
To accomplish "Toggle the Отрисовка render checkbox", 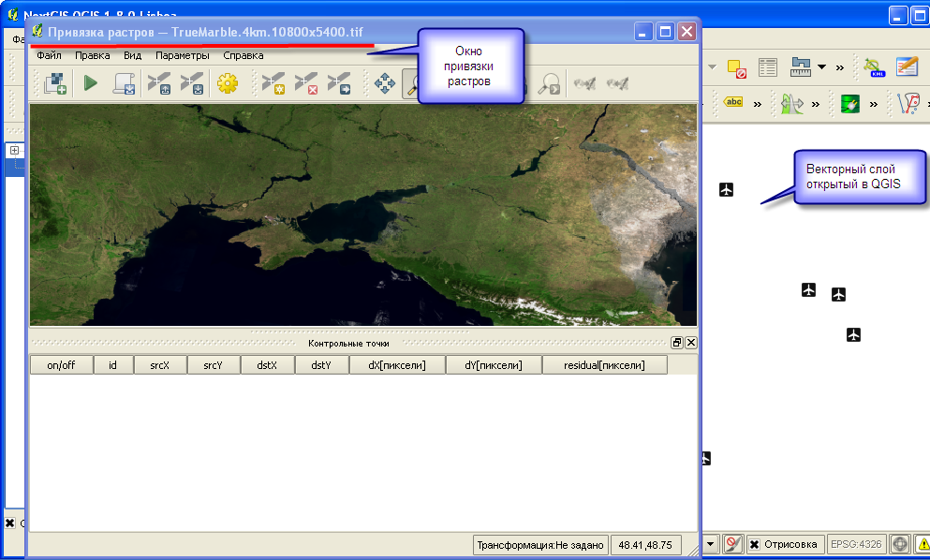I will tap(754, 544).
